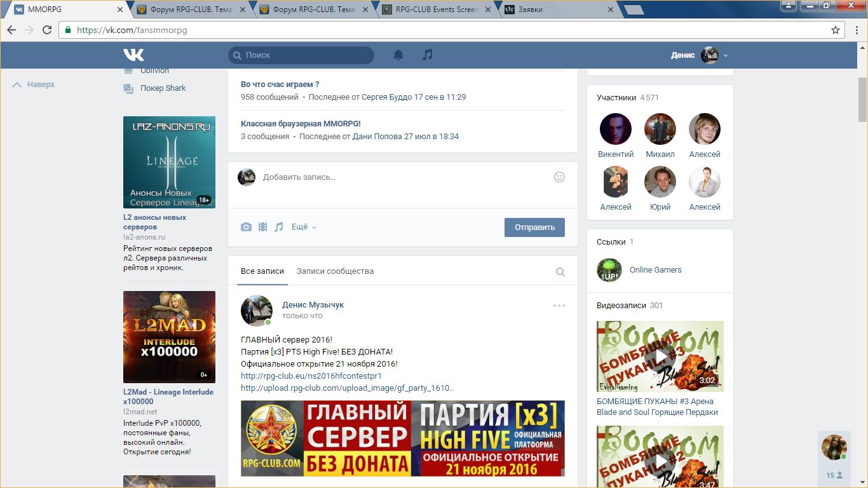Go back to the previous page
Viewport: 868px width, 488px height.
(11, 30)
